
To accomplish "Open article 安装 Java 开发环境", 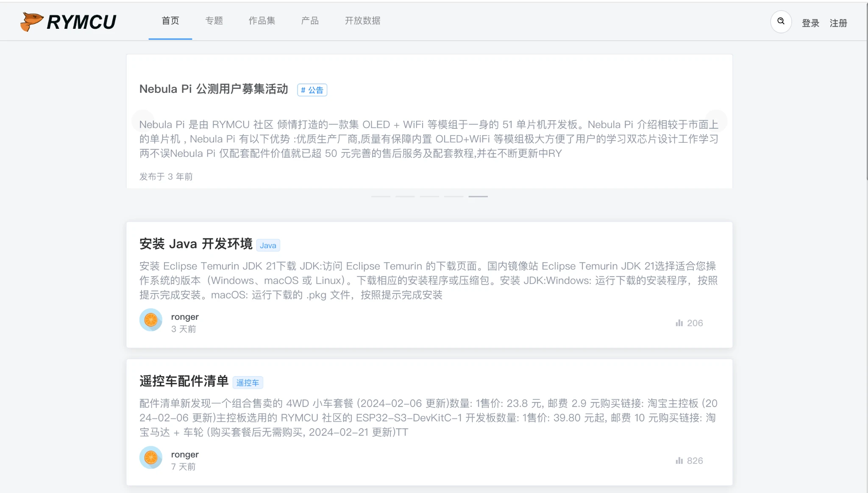I will tap(196, 244).
